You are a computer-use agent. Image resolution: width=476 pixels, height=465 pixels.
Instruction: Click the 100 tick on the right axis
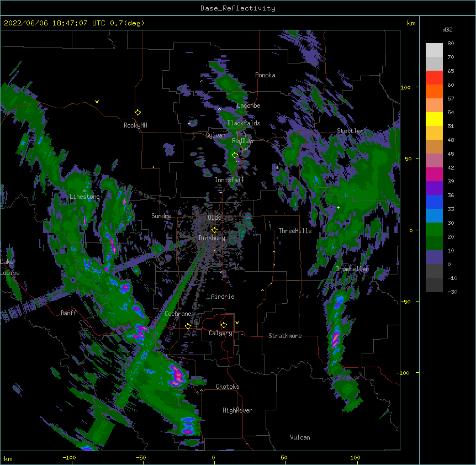405,87
